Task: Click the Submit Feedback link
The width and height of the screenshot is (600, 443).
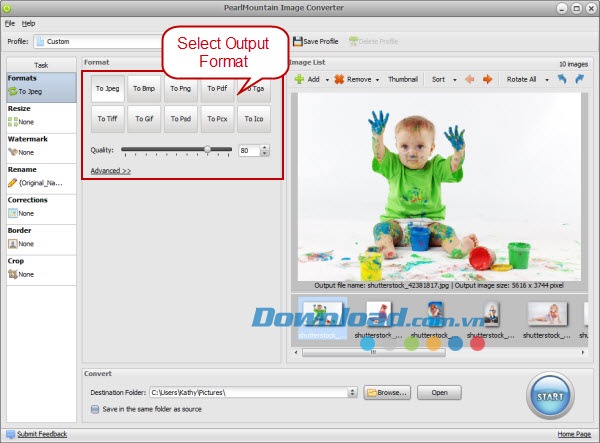Action: [42, 434]
